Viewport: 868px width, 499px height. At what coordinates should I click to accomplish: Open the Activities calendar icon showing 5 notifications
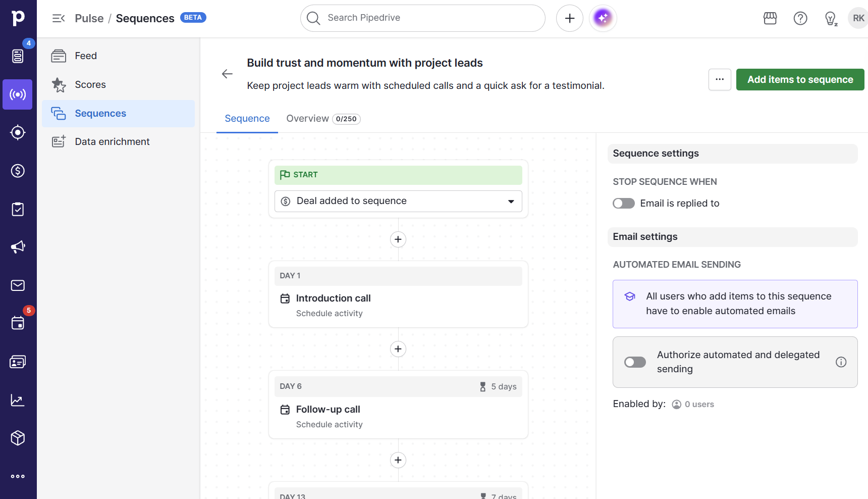(18, 323)
